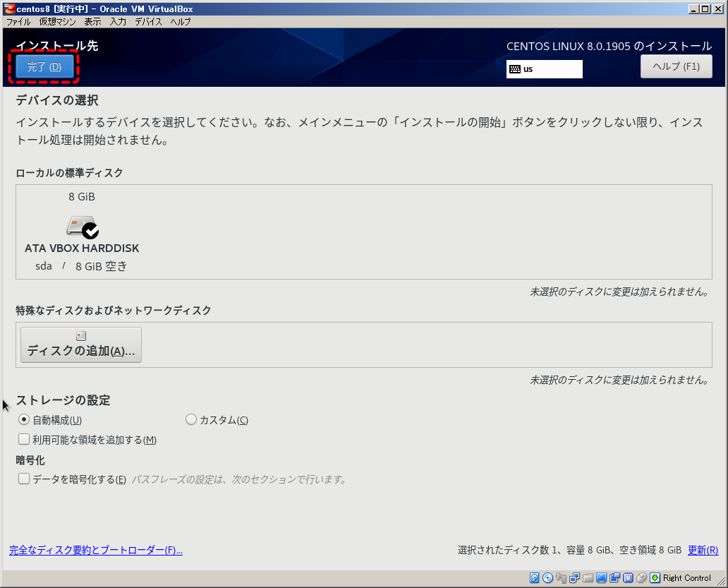Click the mouse integration status icon
This screenshot has width=728, height=588.
coord(641,578)
